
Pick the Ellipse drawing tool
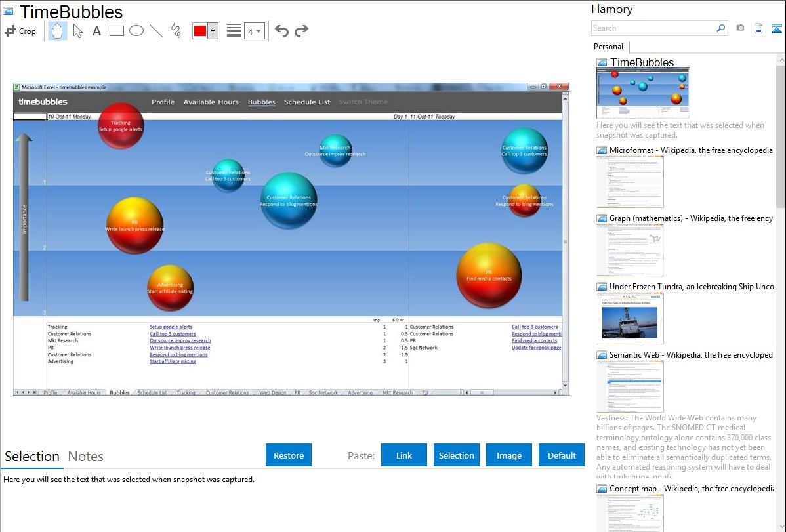pyautogui.click(x=136, y=31)
